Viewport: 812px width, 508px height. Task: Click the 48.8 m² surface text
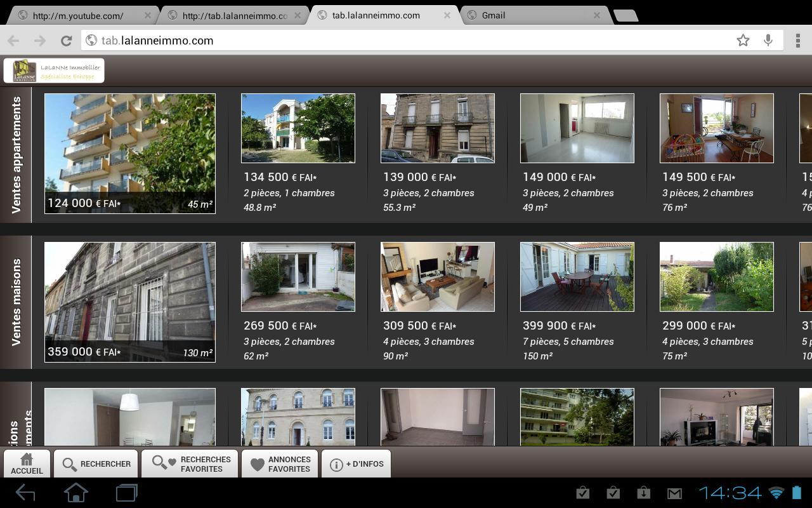259,208
